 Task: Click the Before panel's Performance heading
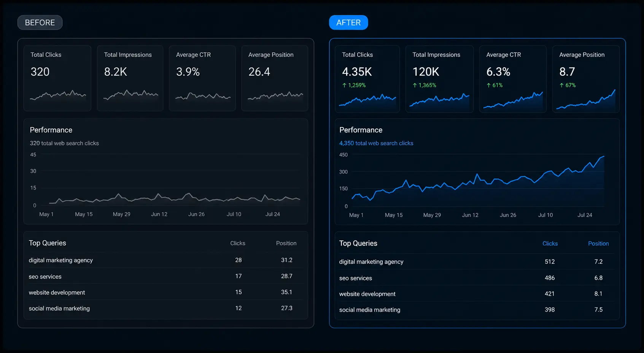[x=51, y=130]
